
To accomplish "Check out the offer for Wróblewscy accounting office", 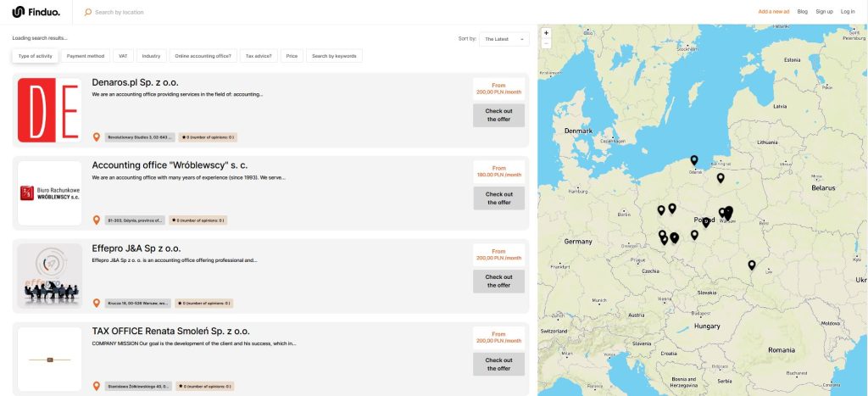I will (x=498, y=198).
